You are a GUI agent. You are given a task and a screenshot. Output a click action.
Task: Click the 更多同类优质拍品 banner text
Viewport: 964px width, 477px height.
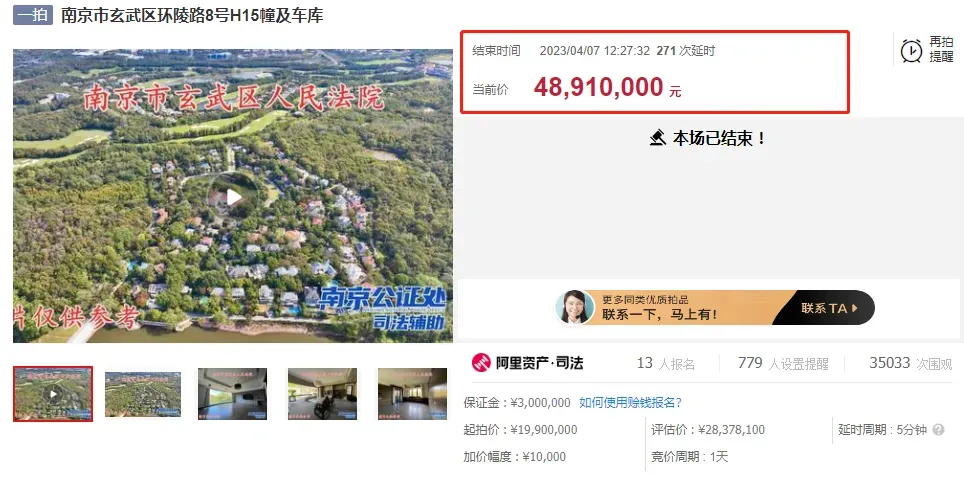646,300
